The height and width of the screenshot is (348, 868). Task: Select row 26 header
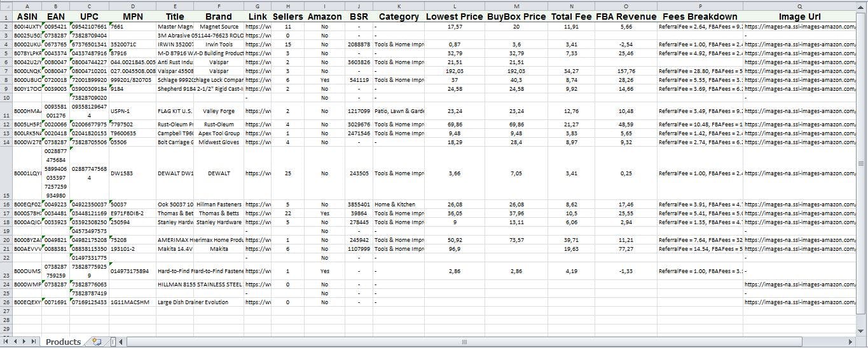click(6, 302)
